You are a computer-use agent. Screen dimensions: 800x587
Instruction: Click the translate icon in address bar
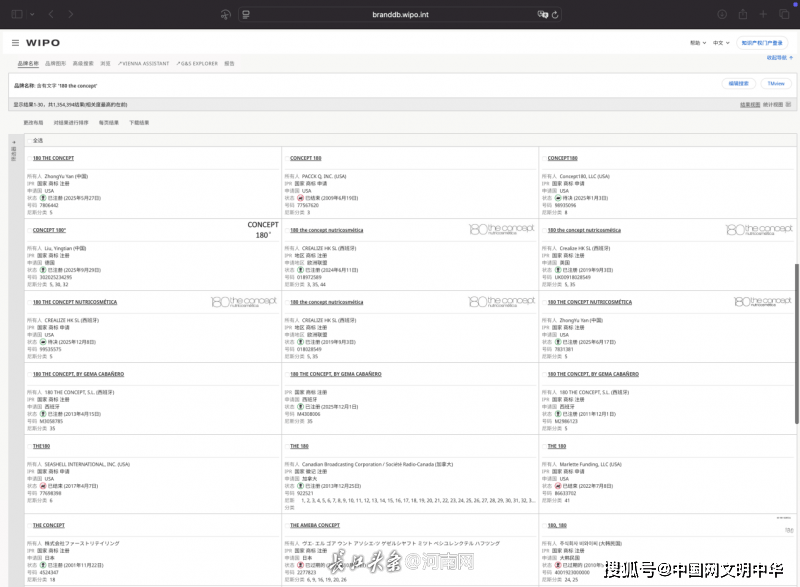pyautogui.click(x=543, y=14)
